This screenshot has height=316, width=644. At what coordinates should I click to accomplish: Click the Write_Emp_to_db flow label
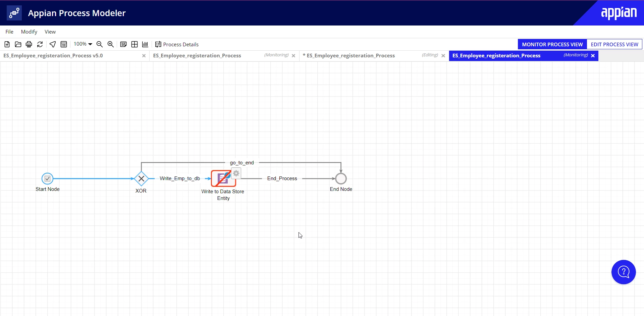[180, 178]
